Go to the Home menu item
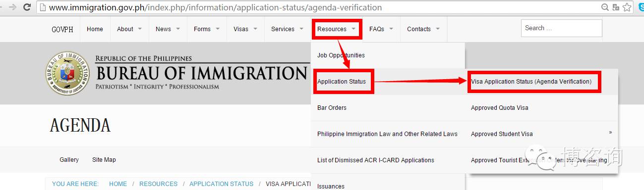Viewport: 644px width, 190px height. pyautogui.click(x=95, y=29)
